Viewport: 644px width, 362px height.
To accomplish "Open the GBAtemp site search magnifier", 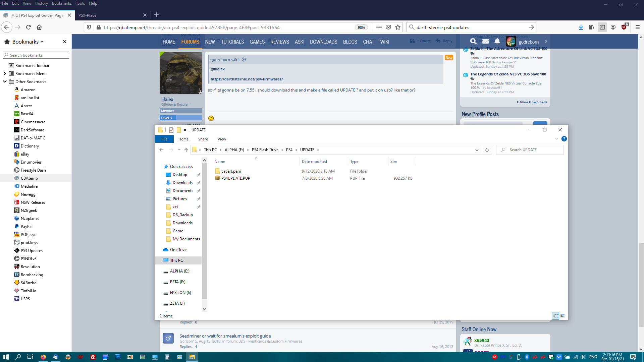I will point(473,42).
